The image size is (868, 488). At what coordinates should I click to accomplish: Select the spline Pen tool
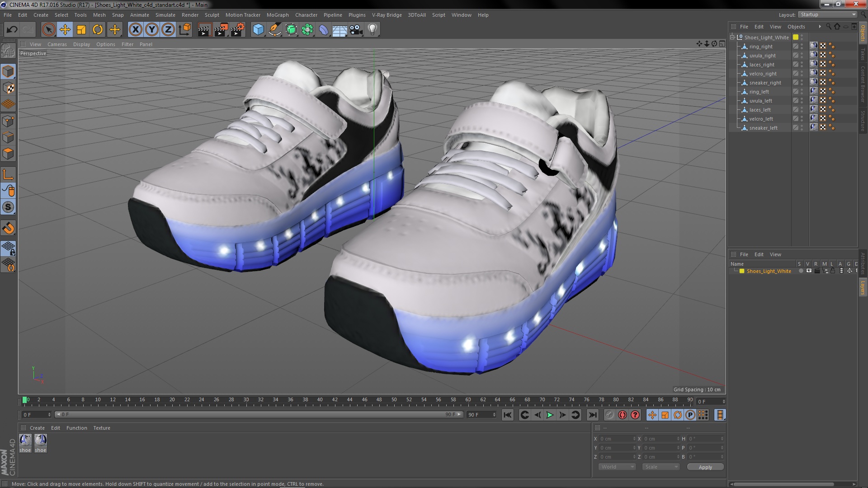(x=274, y=30)
